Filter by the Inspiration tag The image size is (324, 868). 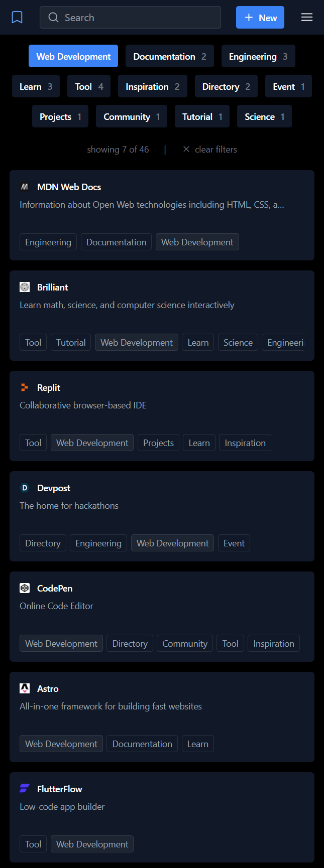tap(152, 86)
